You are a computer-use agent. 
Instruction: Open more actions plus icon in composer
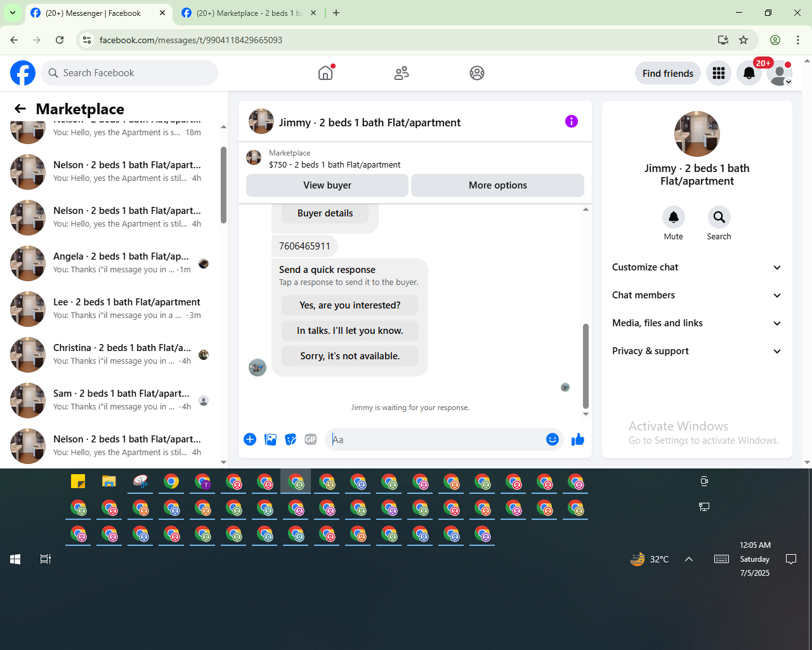[250, 439]
